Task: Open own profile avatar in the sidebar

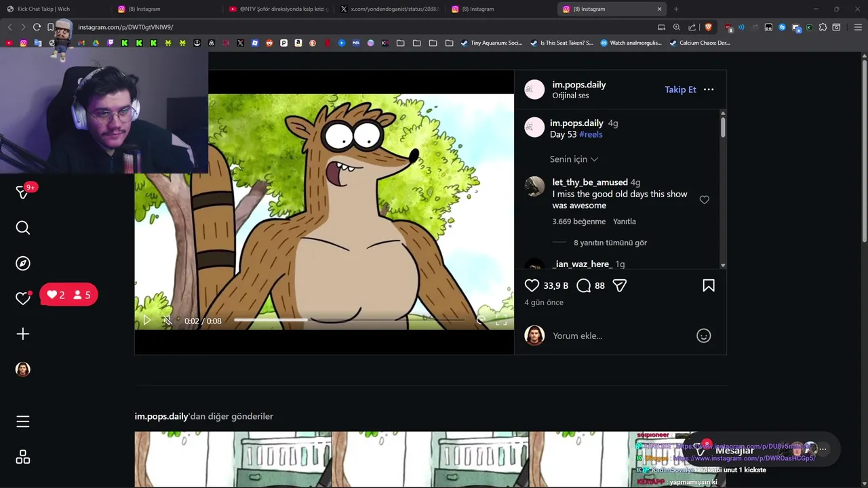Action: [23, 369]
